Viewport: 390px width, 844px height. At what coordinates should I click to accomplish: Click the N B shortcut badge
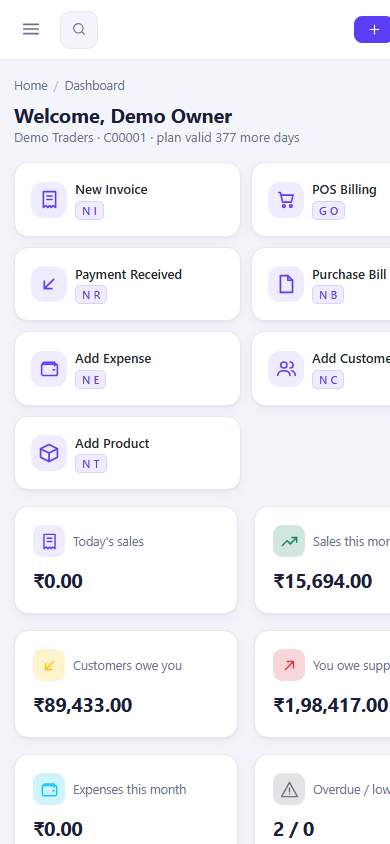(328, 295)
